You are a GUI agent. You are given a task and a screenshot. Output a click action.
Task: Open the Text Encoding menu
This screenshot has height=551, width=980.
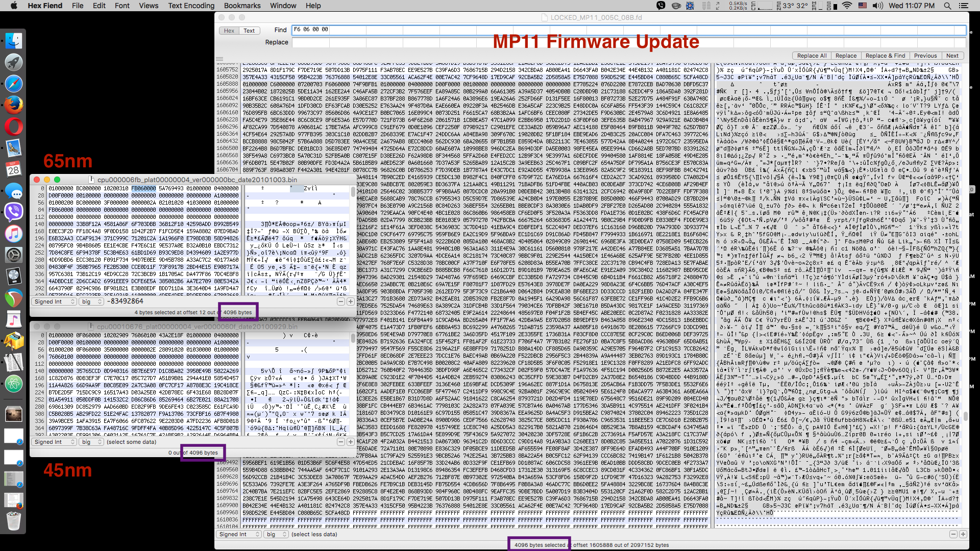tap(191, 6)
